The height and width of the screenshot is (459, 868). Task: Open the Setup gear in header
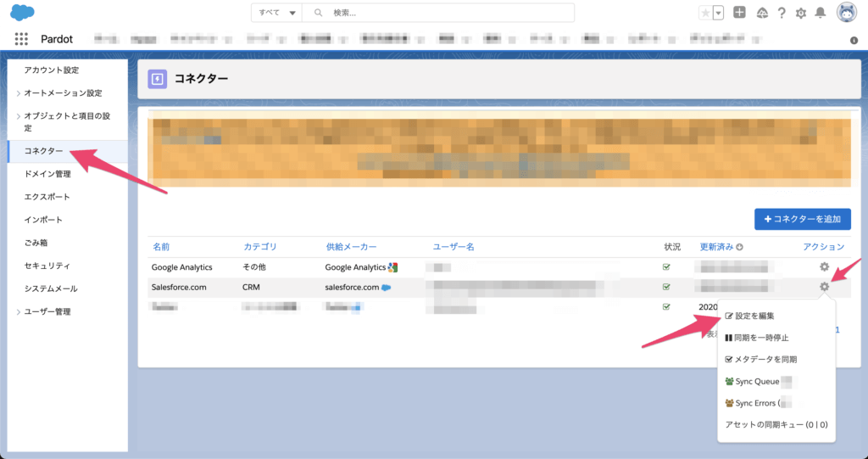(x=801, y=13)
